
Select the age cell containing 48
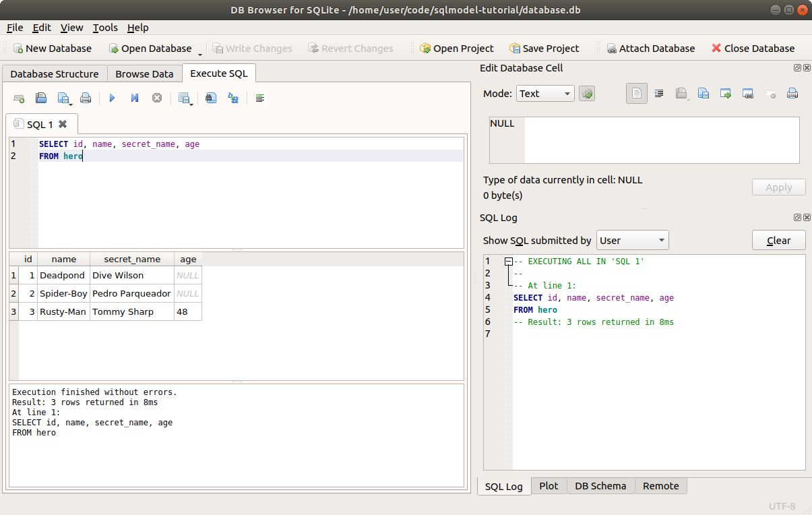(187, 312)
